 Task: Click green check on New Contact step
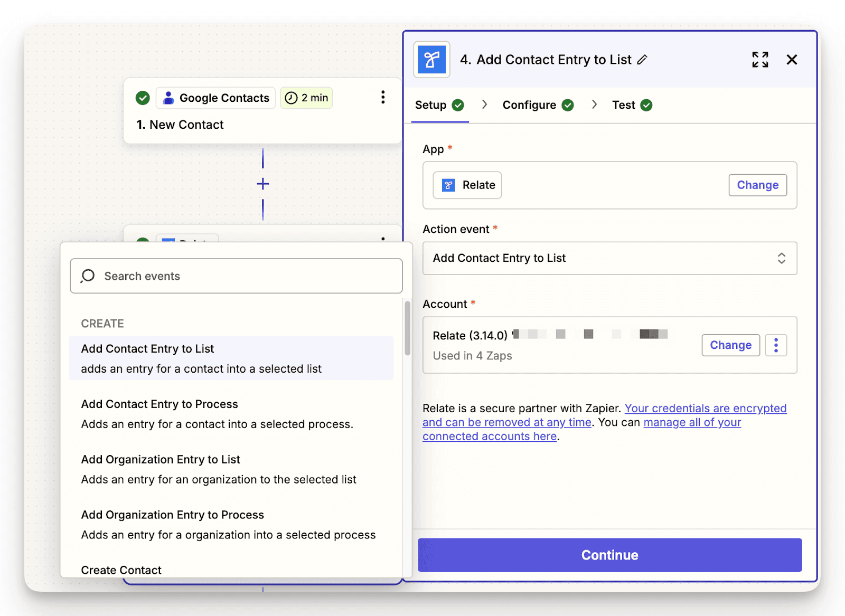143,98
